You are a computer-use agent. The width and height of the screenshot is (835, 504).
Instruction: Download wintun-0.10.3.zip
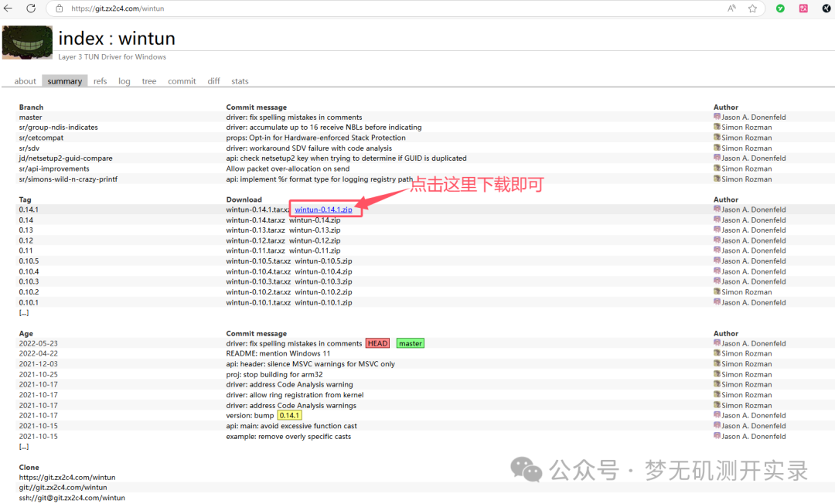[x=323, y=281]
